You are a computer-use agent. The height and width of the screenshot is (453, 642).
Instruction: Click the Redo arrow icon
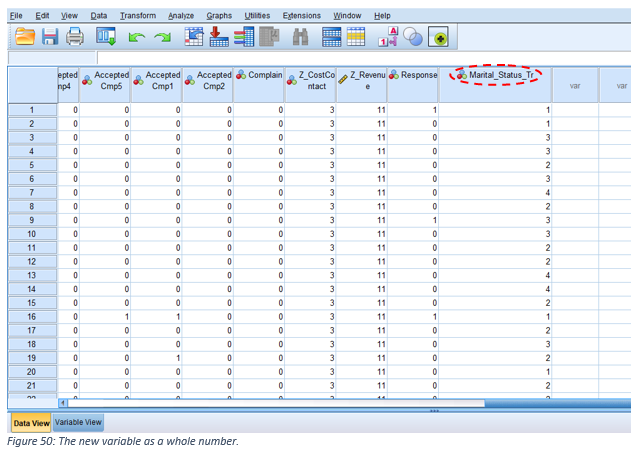coord(162,38)
